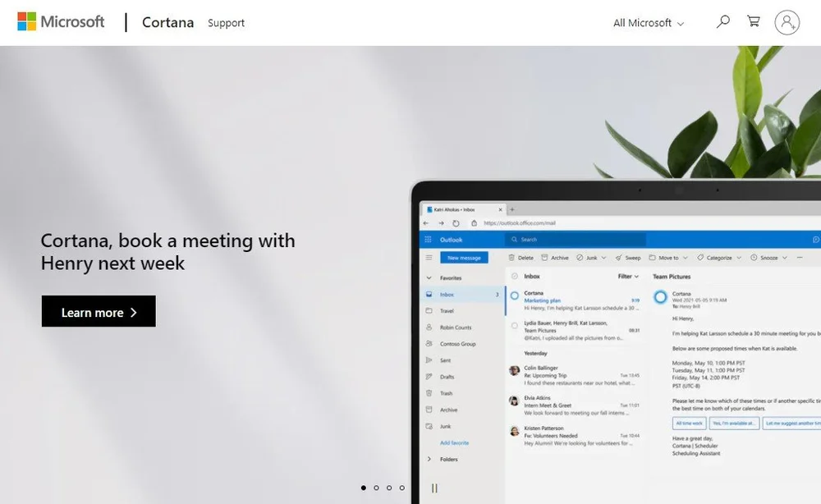Toggle the selection circle on Cortana email

[x=514, y=296]
